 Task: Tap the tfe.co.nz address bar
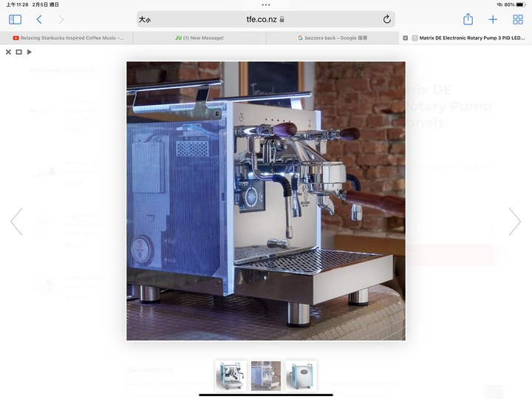point(266,19)
